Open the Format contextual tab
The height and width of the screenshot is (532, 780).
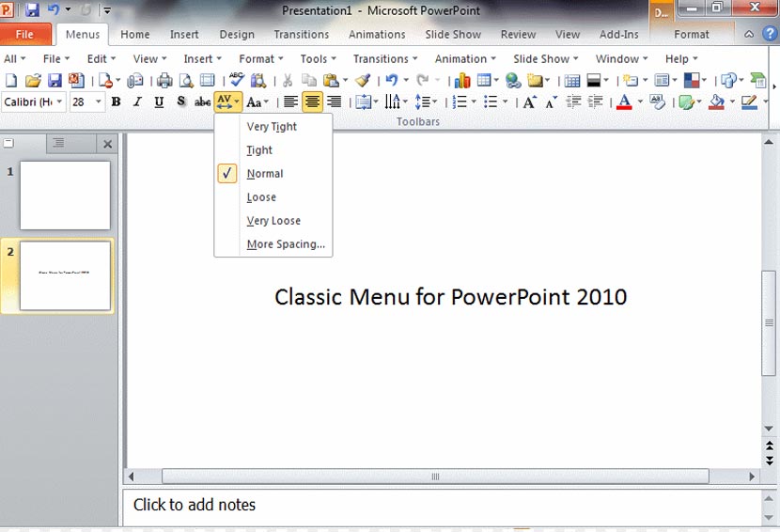coord(691,35)
